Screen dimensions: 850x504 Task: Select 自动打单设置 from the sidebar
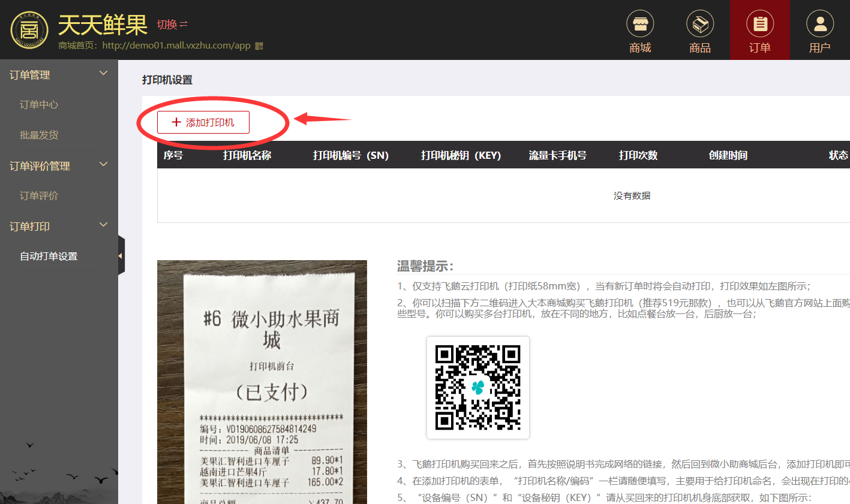click(49, 256)
